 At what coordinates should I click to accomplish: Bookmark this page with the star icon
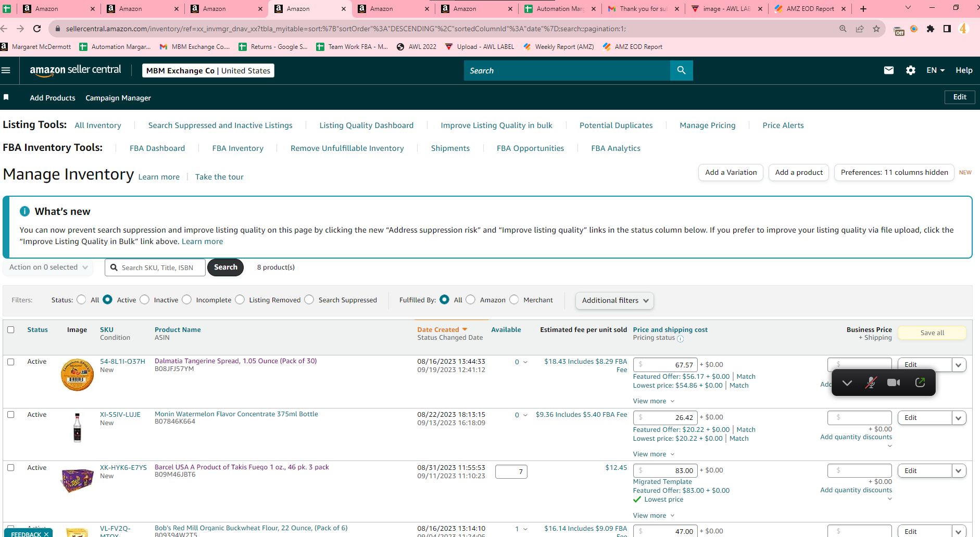[x=876, y=29]
